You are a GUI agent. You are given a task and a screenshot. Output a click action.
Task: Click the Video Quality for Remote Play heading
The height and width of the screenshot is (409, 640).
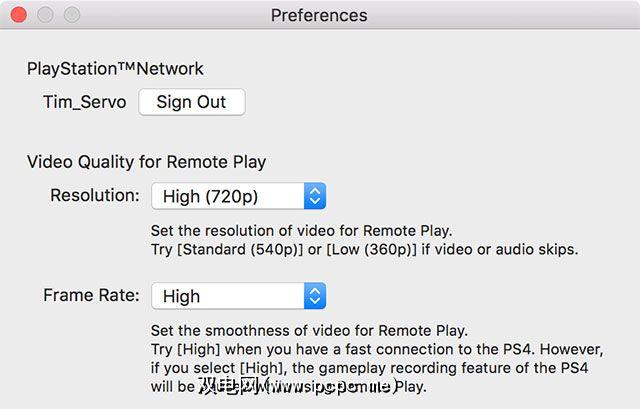[146, 161]
